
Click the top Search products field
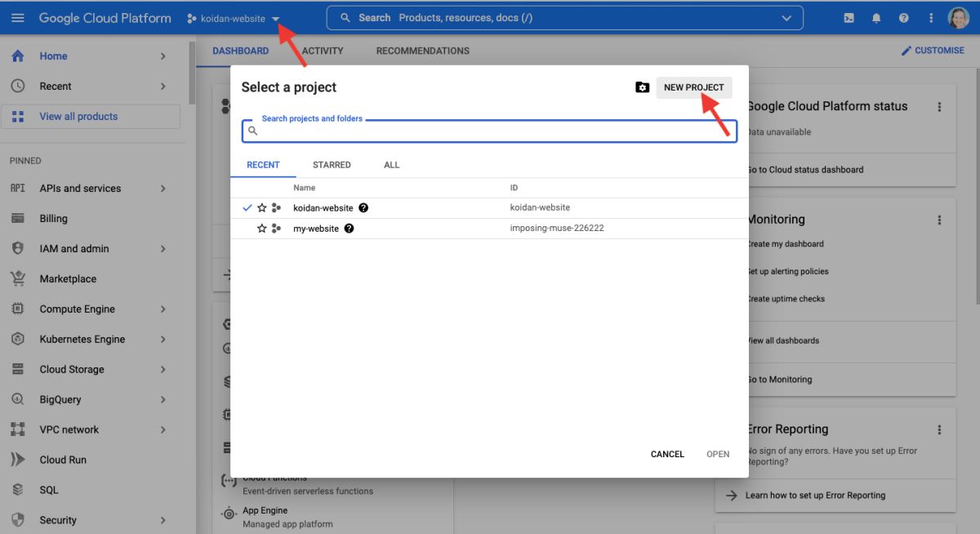point(564,18)
